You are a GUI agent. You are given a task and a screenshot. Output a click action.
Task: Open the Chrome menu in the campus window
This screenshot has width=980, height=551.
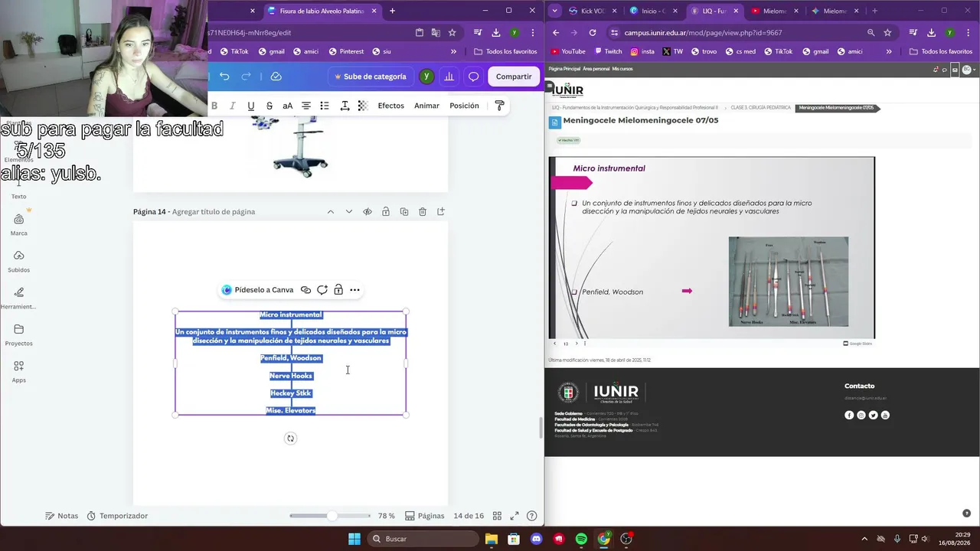tap(968, 33)
